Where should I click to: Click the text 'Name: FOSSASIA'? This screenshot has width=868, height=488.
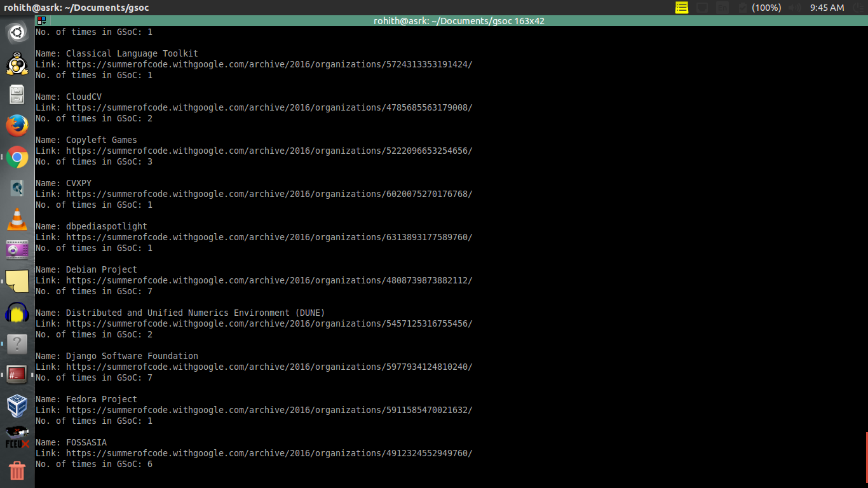(x=71, y=442)
